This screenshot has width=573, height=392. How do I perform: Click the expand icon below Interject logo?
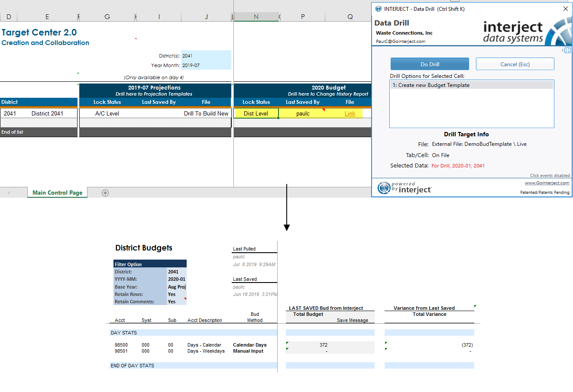click(x=567, y=51)
